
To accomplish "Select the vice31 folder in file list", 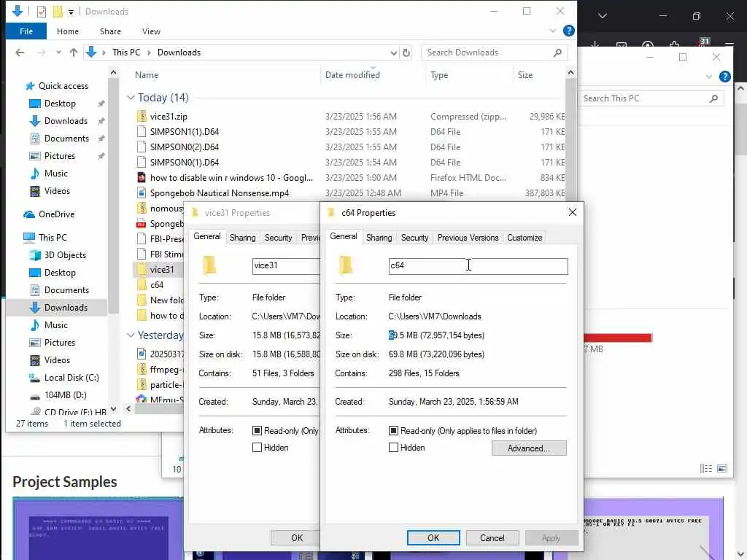I will [162, 270].
